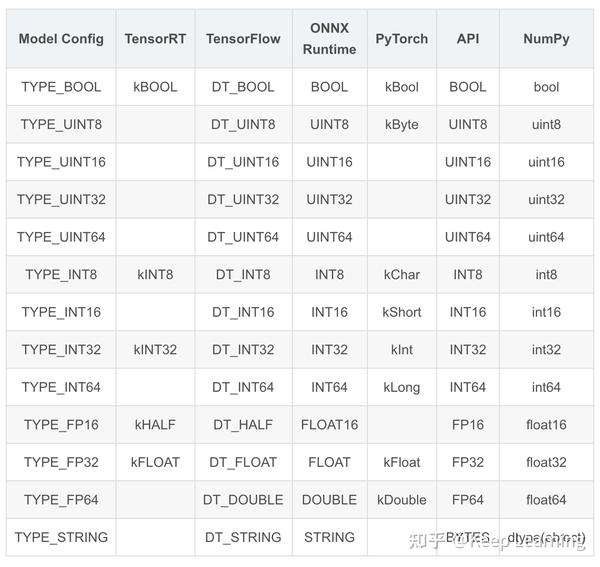Click the uint64 NumPy cell

click(x=546, y=237)
